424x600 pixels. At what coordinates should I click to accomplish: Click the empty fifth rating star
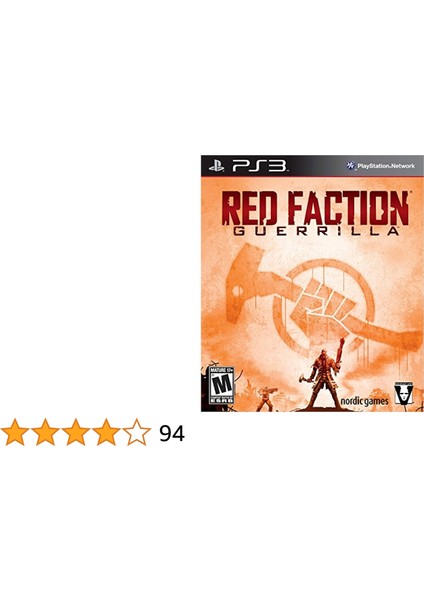136,432
